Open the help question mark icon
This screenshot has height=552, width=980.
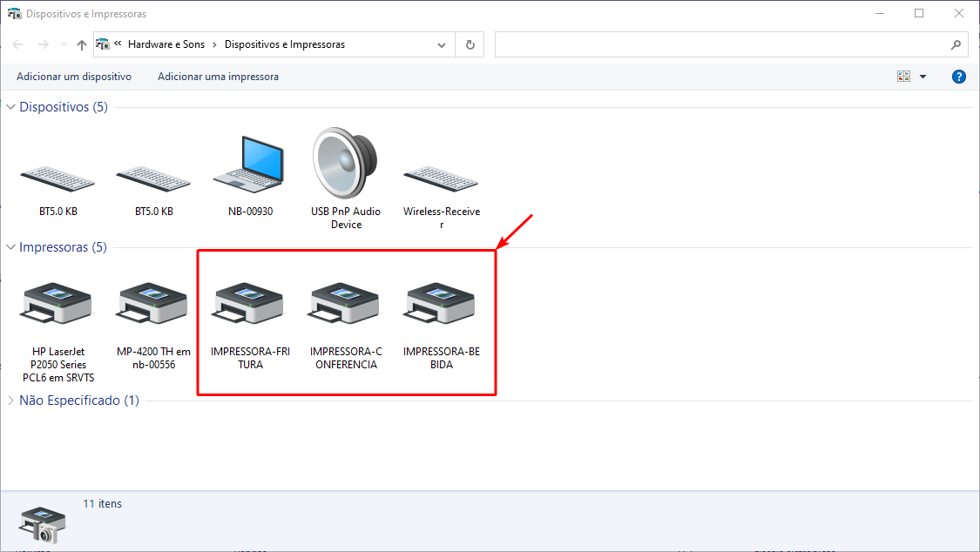pyautogui.click(x=959, y=77)
